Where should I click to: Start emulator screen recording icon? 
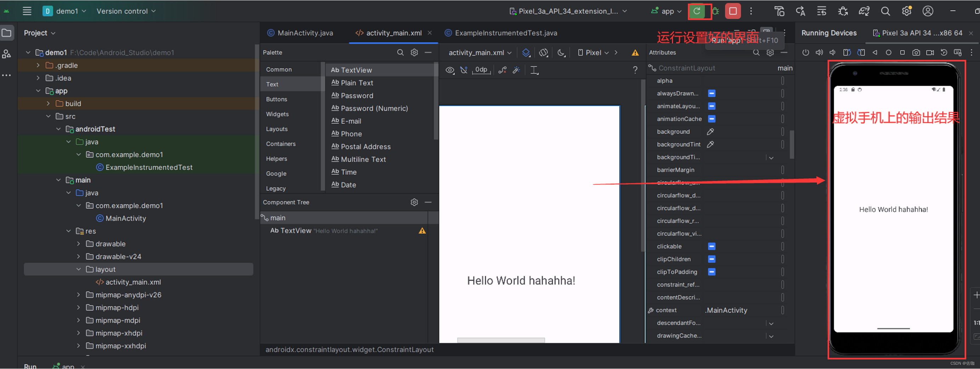(930, 52)
